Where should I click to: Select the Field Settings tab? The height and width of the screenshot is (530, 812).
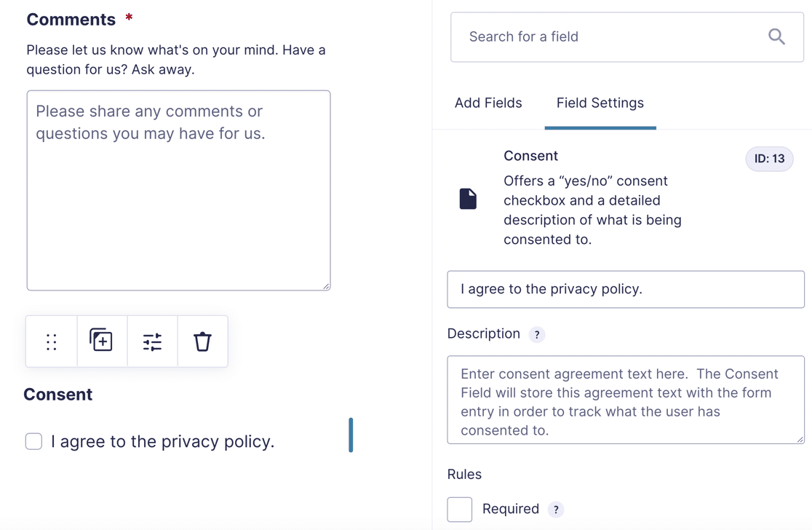[600, 103]
